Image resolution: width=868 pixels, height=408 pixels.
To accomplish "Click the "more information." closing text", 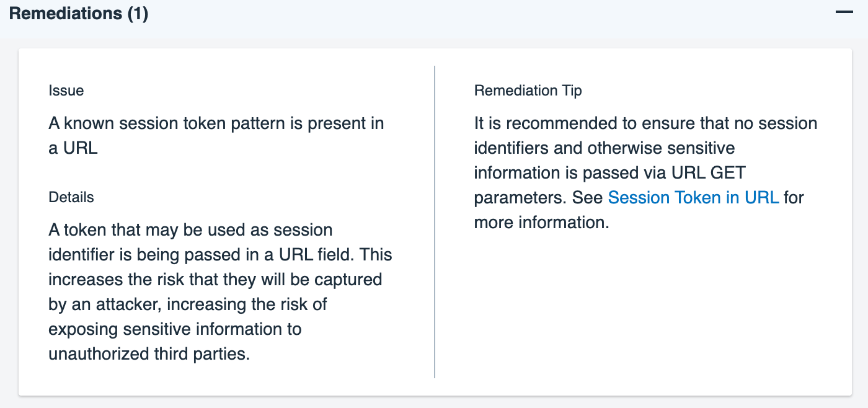I will tap(542, 223).
